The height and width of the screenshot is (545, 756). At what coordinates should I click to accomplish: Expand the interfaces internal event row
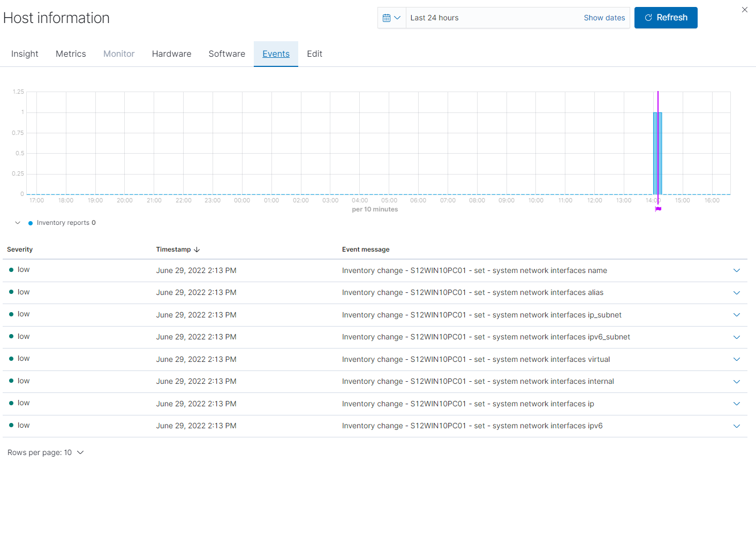tap(736, 382)
